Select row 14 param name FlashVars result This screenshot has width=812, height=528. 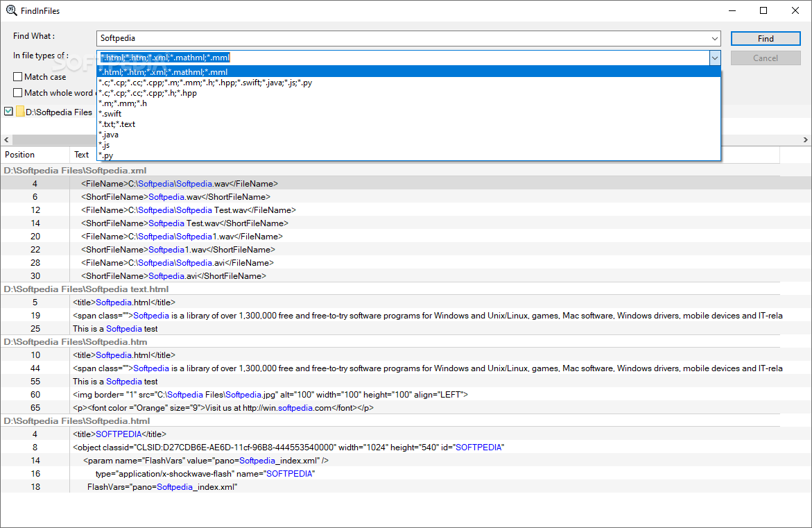point(406,461)
